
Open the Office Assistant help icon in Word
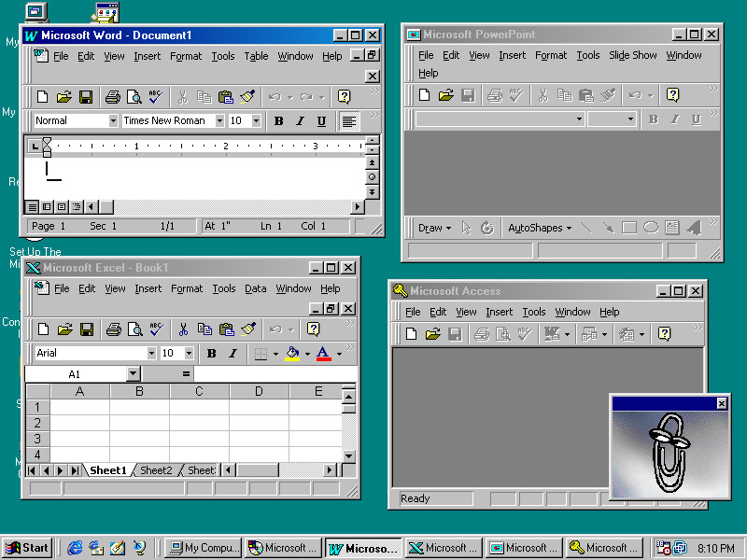344,97
